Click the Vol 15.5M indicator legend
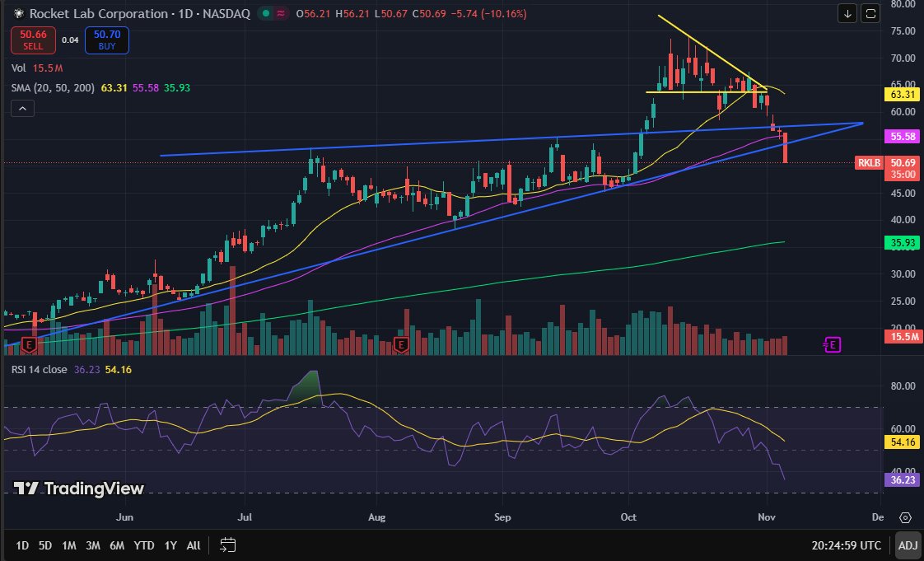The image size is (924, 561). click(x=37, y=68)
